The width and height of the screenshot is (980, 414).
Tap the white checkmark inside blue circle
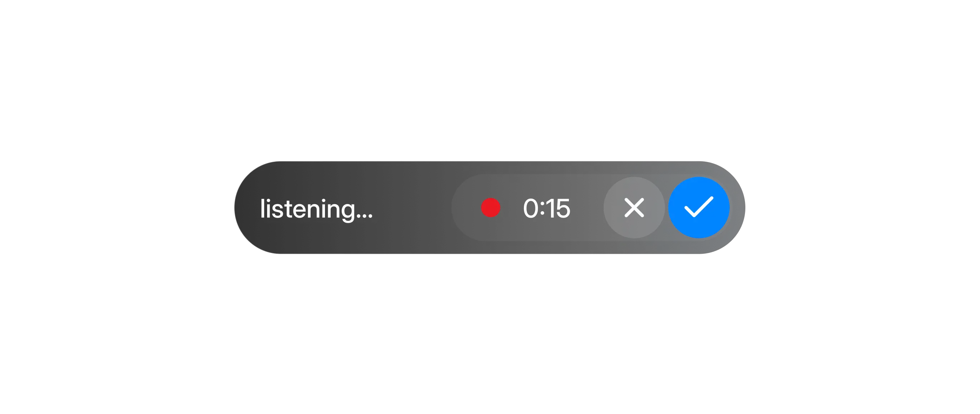pyautogui.click(x=699, y=207)
